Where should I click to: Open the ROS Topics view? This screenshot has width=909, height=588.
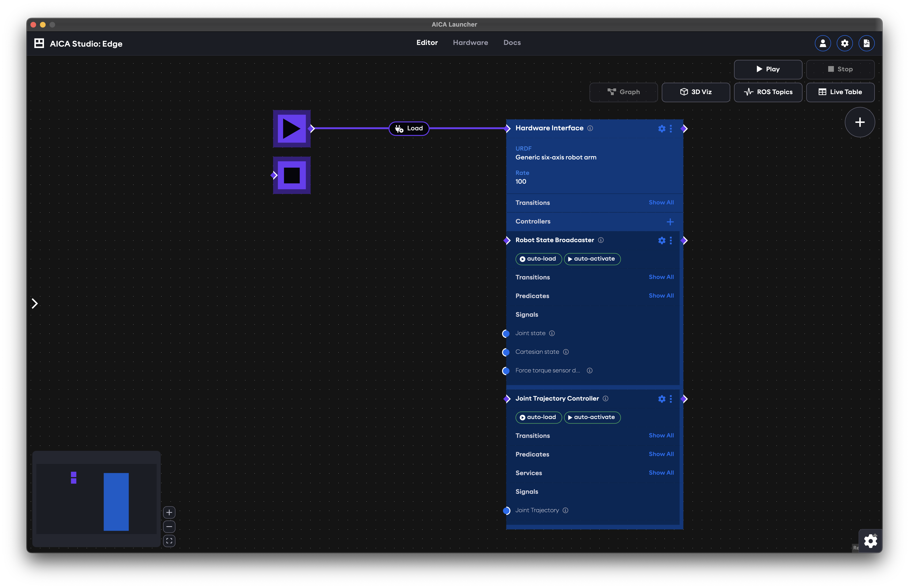point(768,92)
